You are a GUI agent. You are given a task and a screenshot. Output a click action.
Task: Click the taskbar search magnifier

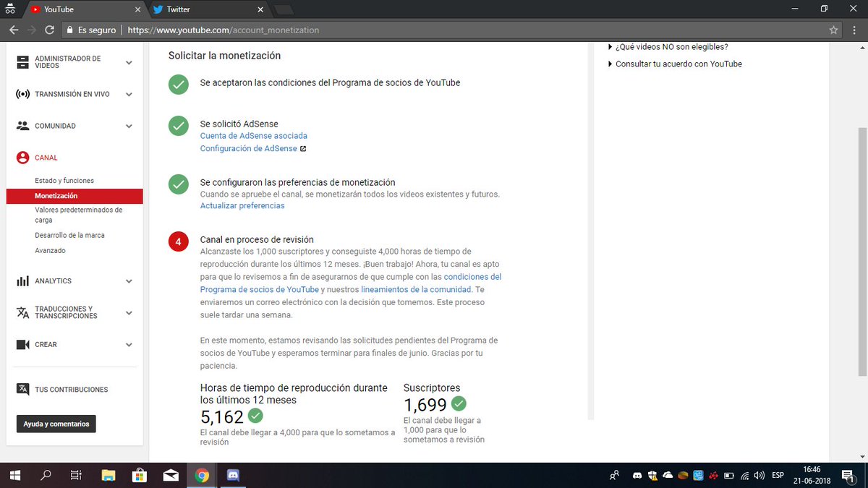click(x=46, y=476)
